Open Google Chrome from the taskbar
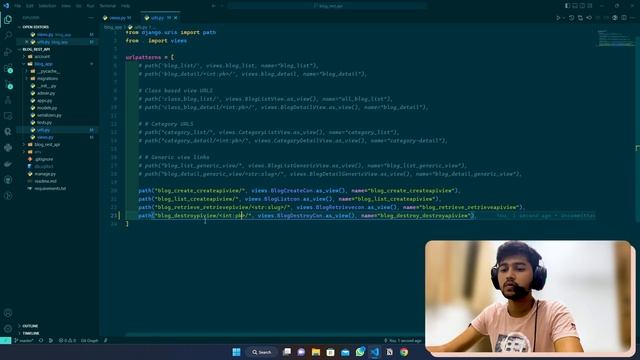This screenshot has width=640, height=360. (x=404, y=352)
